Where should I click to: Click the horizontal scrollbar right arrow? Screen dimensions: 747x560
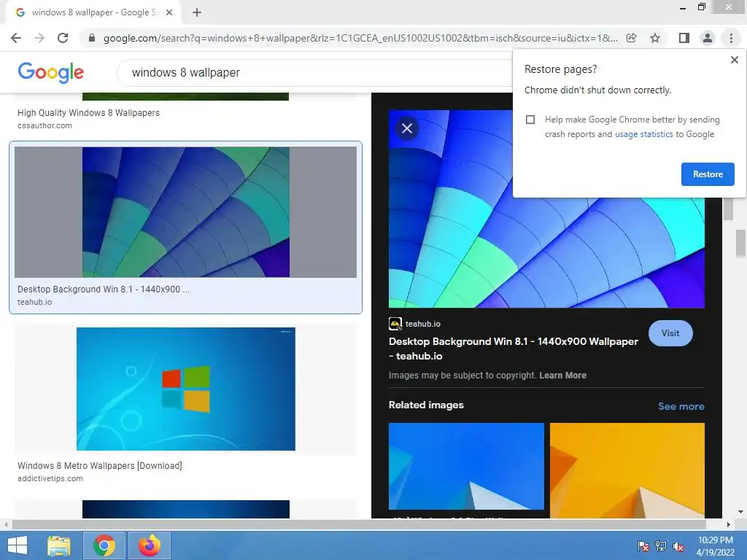click(728, 524)
